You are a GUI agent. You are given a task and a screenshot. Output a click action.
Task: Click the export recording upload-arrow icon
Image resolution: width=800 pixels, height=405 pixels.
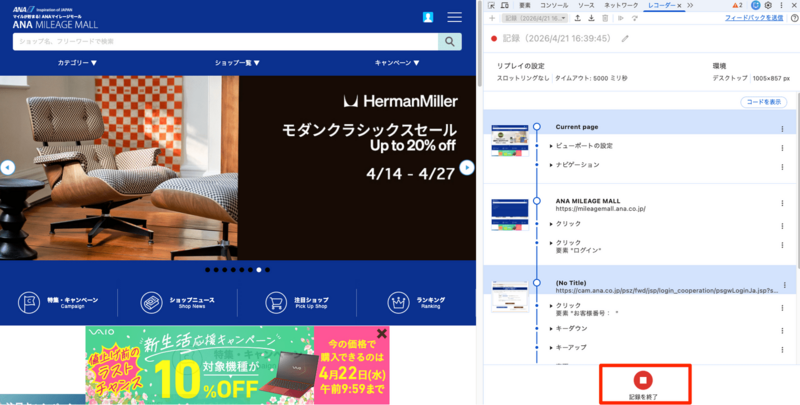click(x=578, y=18)
